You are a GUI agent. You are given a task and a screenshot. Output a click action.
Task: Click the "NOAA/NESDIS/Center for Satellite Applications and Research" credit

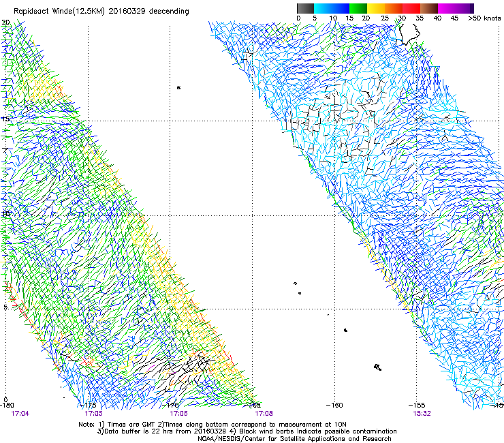pos(294,439)
